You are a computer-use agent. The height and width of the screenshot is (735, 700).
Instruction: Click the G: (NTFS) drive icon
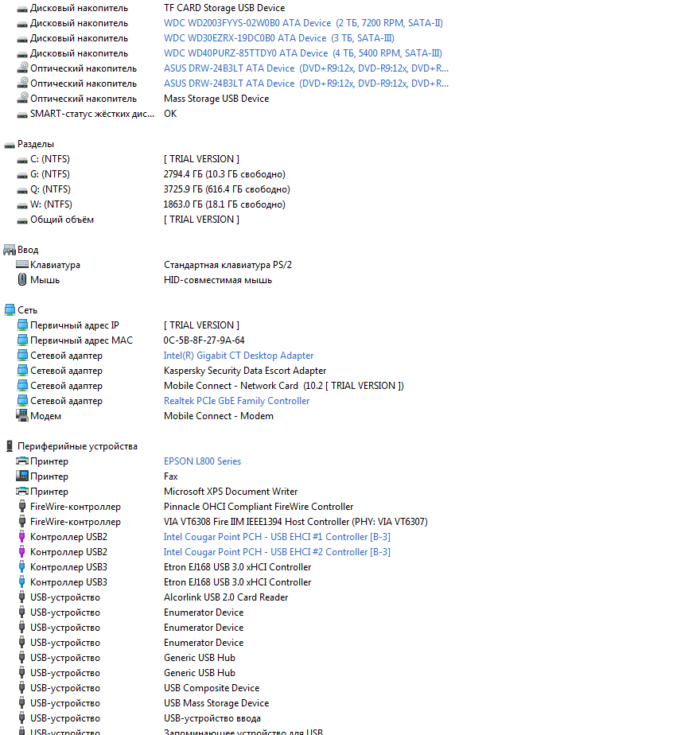pos(22,175)
